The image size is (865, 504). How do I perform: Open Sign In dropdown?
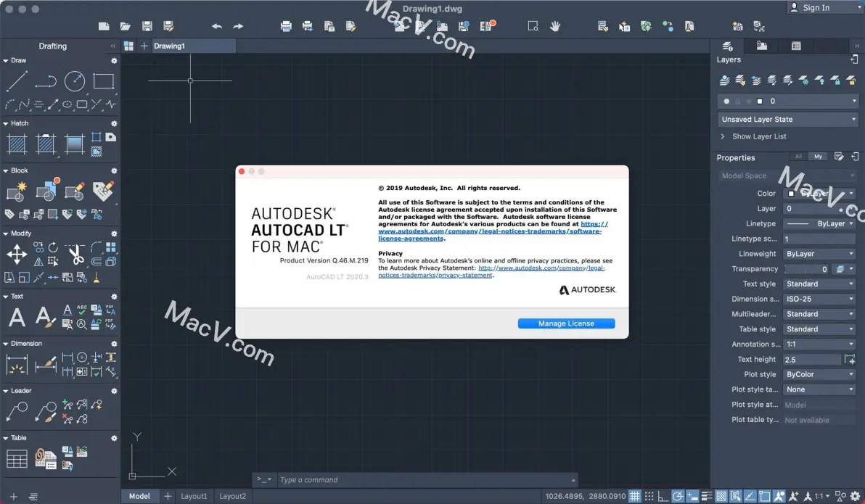coord(825,7)
